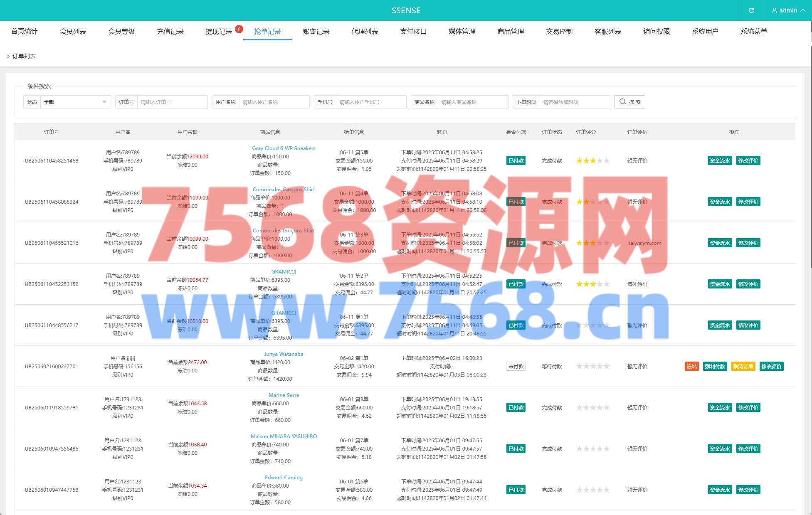
Task: Open 交易控制 tab
Action: 559,31
